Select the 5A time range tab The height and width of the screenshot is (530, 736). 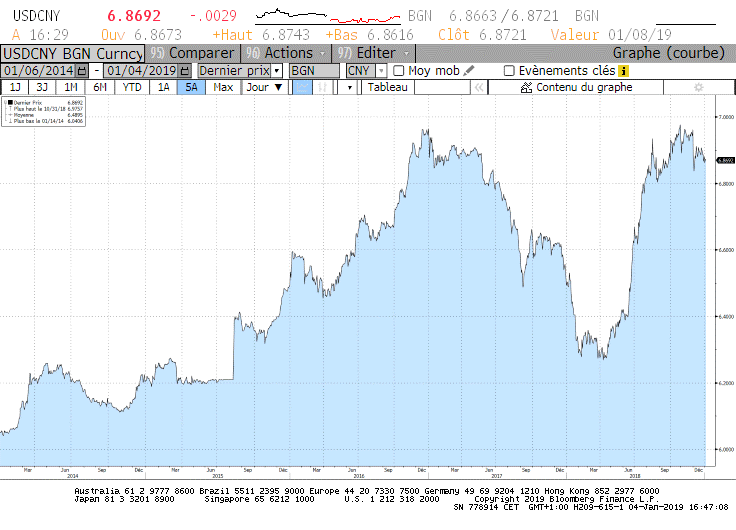pyautogui.click(x=191, y=87)
